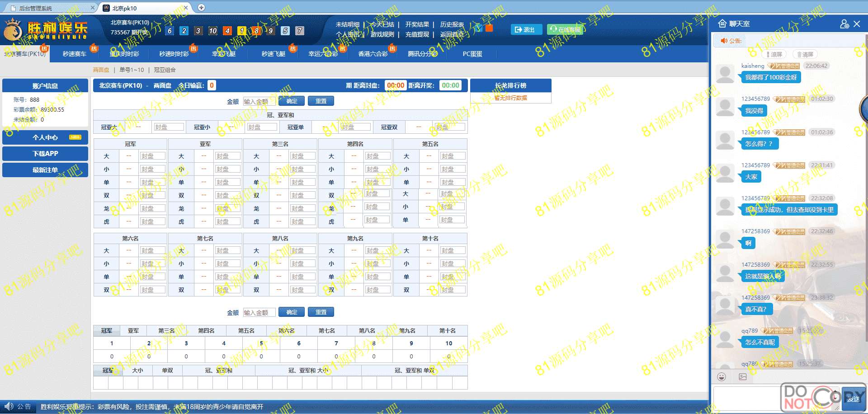
Task: Click the chat room home icon
Action: (x=722, y=24)
